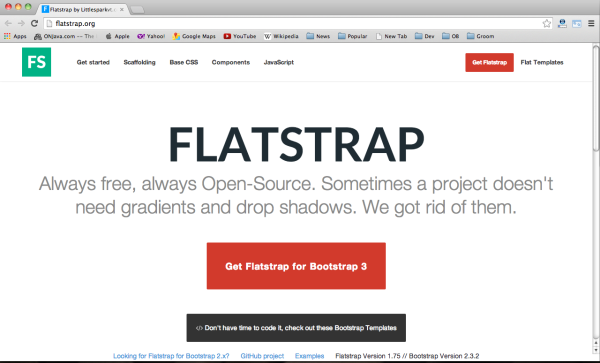The image size is (600, 363).
Task: Open the Wikipedia bookmark
Action: [x=281, y=36]
